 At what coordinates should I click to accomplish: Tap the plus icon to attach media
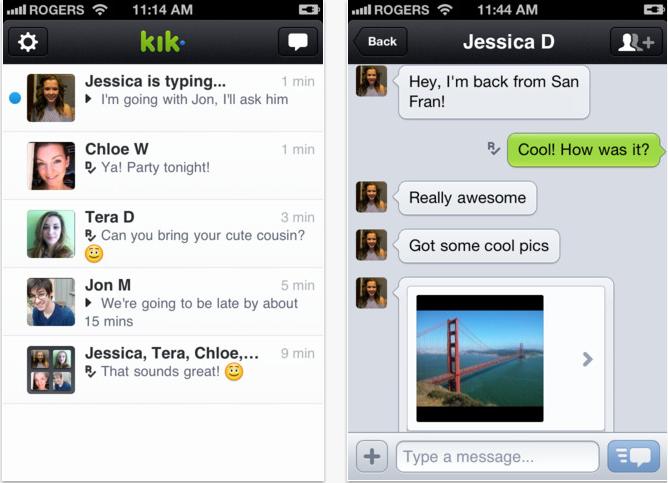click(x=372, y=457)
